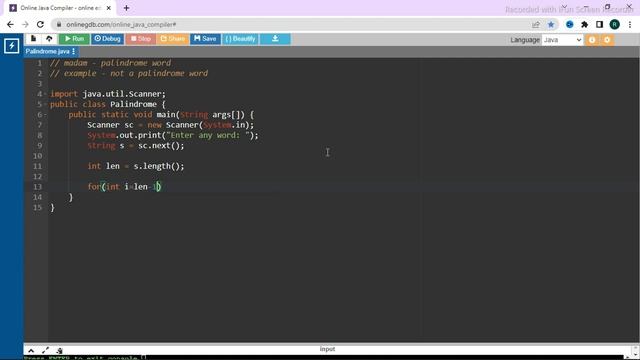Click the site lock icon in address bar
The height and width of the screenshot is (360, 640).
point(59,24)
